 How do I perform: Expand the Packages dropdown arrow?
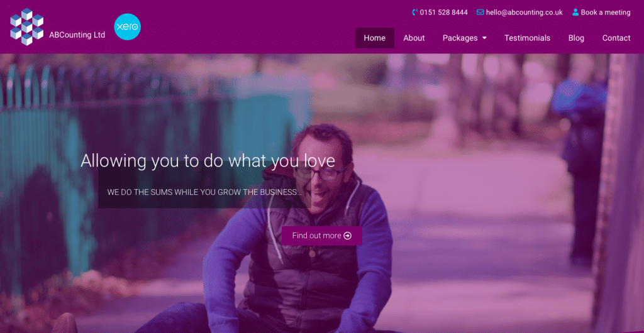click(x=484, y=38)
